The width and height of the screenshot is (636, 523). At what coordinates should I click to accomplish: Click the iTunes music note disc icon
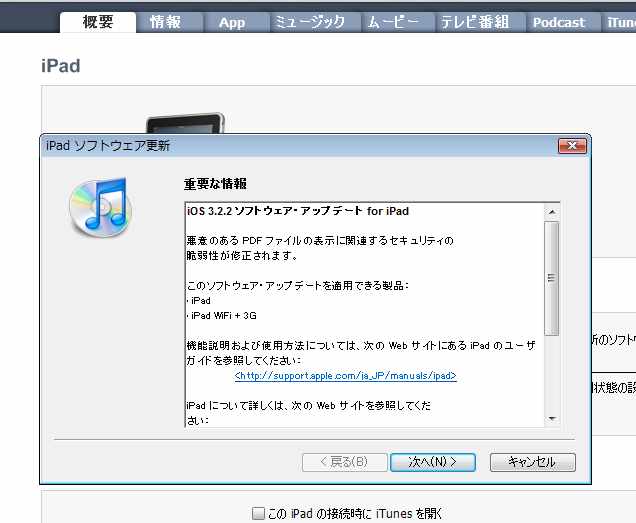click(101, 207)
